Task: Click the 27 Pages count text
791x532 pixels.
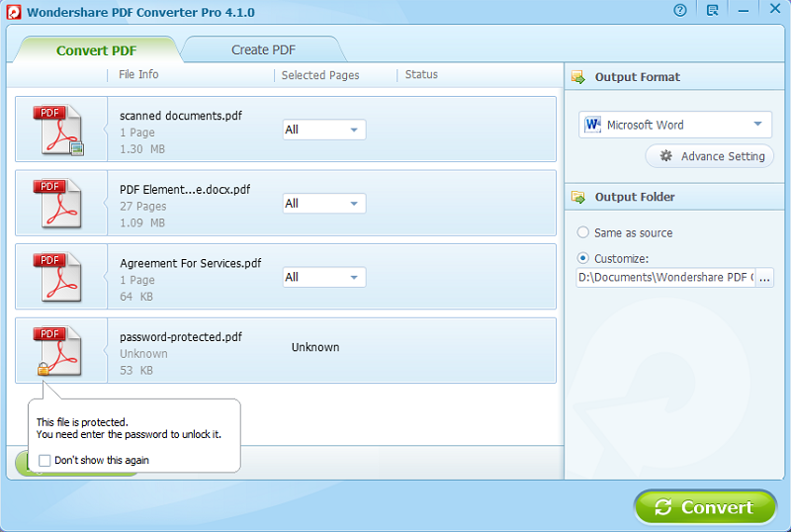Action: (142, 206)
